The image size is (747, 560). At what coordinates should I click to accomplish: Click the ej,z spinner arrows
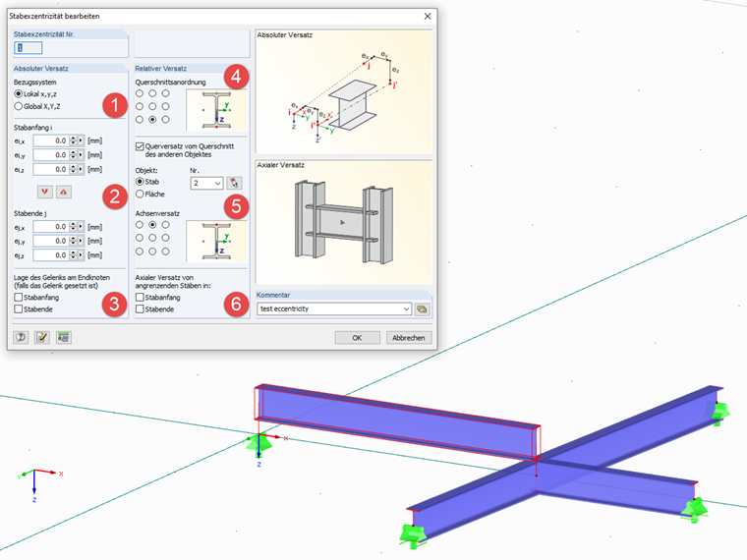coord(73,255)
